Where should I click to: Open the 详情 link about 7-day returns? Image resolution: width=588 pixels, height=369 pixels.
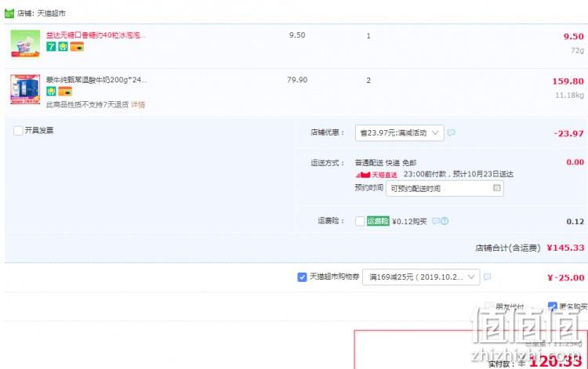[138, 104]
